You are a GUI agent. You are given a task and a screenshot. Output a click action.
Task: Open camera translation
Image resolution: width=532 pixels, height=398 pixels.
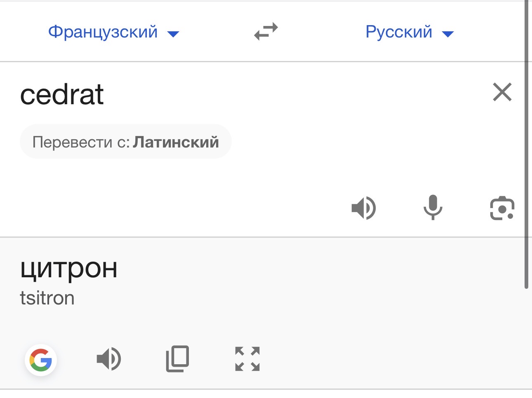pyautogui.click(x=502, y=208)
